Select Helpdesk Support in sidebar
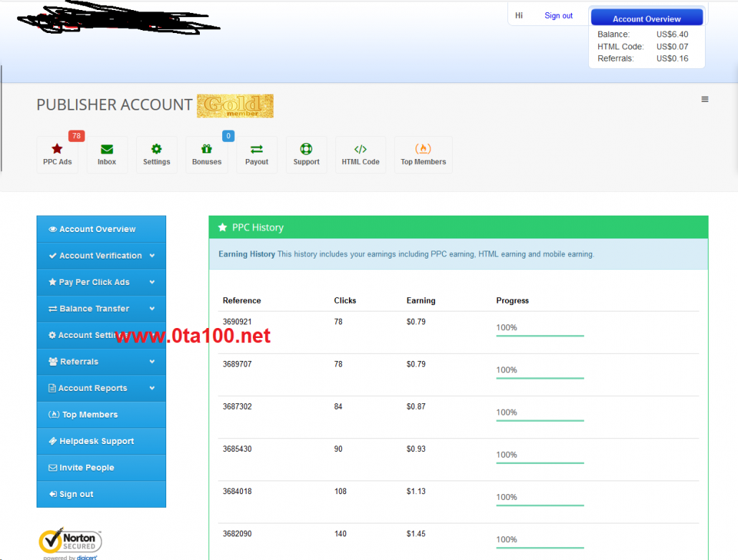This screenshot has height=560, width=738. tap(97, 441)
